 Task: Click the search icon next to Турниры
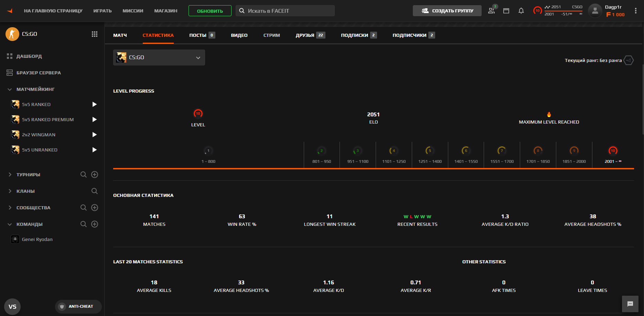point(83,175)
